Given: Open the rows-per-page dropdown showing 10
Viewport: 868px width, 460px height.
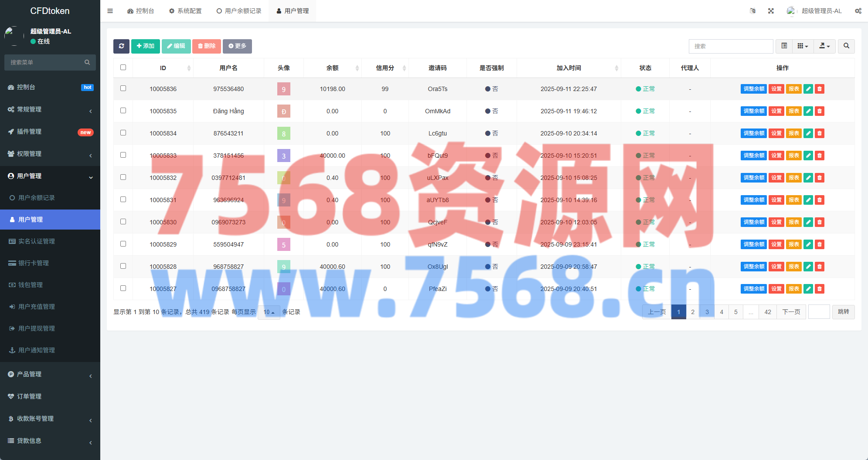Looking at the screenshot, I should [x=269, y=312].
